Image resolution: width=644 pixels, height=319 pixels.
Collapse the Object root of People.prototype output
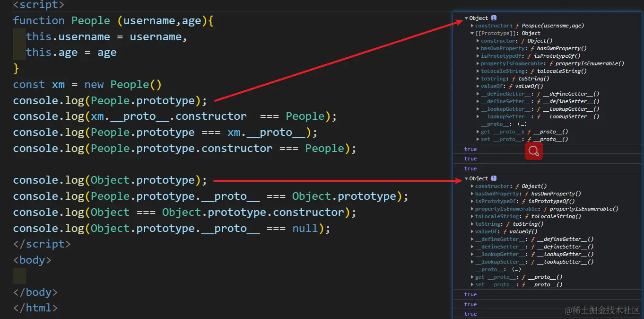(x=467, y=18)
